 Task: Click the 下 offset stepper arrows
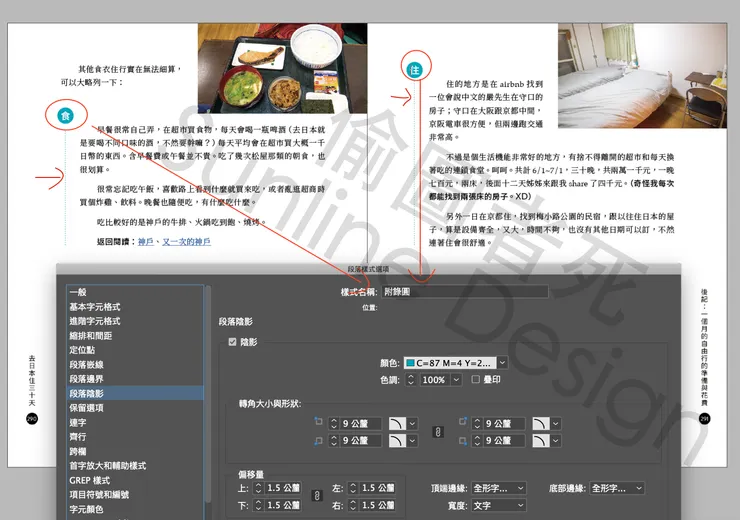(x=258, y=505)
